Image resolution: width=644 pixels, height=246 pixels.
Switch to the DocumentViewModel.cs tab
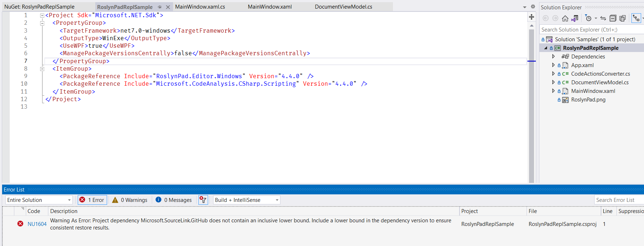point(343,7)
